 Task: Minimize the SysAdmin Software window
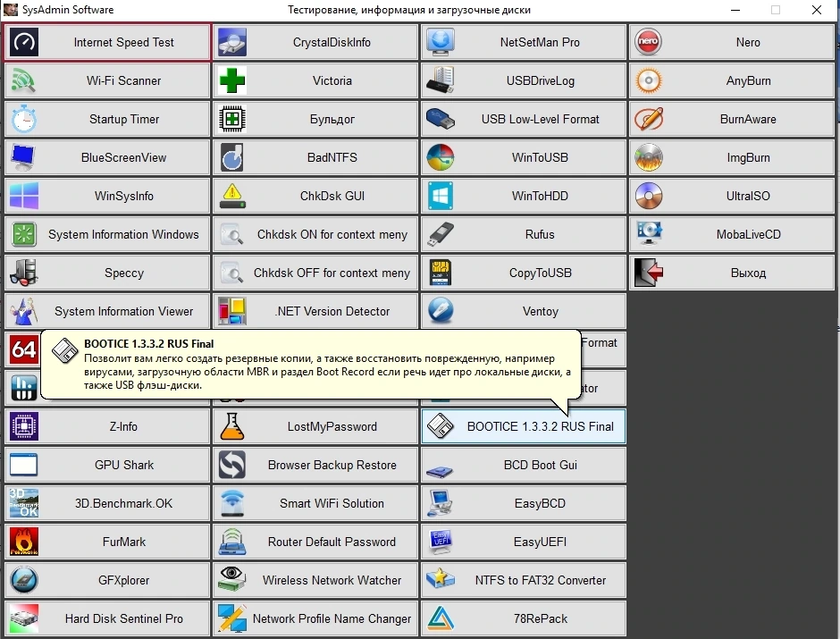[735, 10]
